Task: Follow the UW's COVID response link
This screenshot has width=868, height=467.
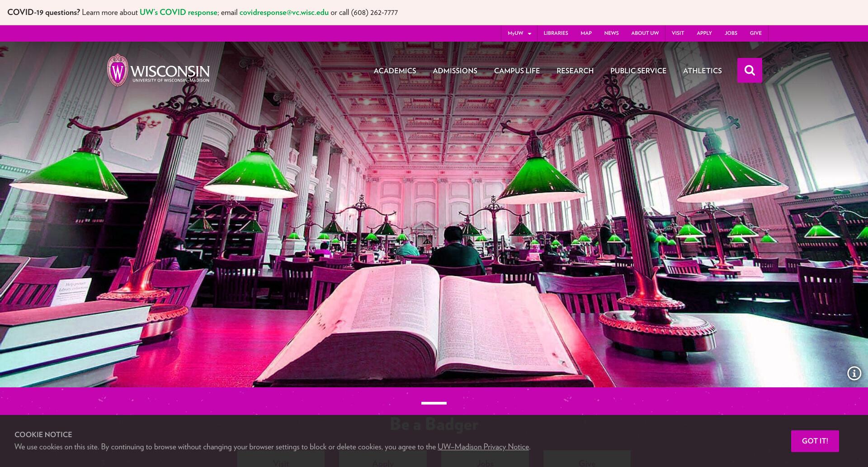Action: pos(179,12)
